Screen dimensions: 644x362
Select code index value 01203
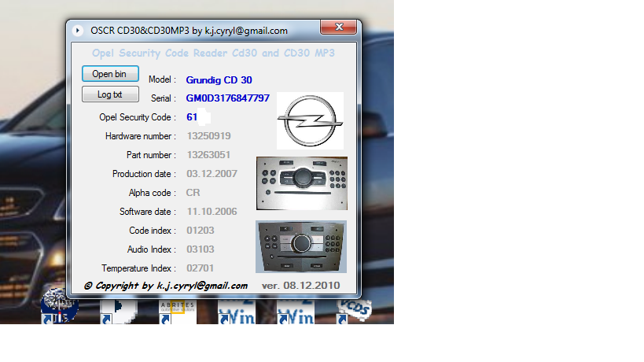201,231
